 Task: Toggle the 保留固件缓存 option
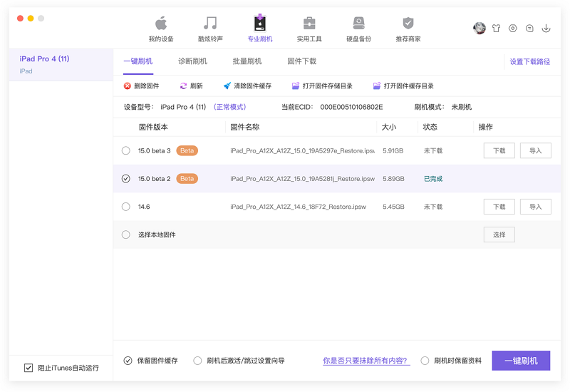click(x=128, y=361)
